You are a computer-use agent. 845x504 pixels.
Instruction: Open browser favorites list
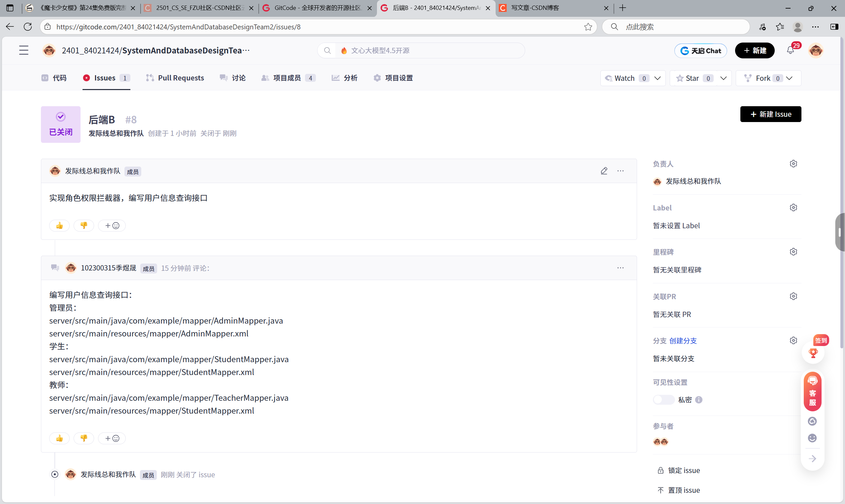pyautogui.click(x=780, y=27)
